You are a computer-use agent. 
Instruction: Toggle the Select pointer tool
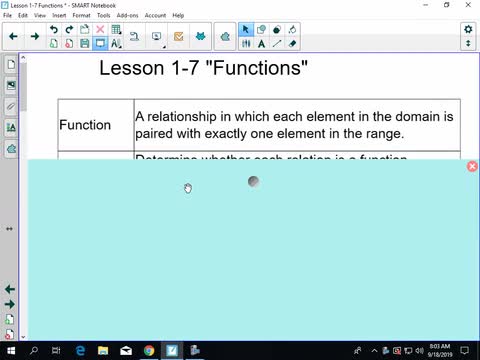click(x=246, y=29)
